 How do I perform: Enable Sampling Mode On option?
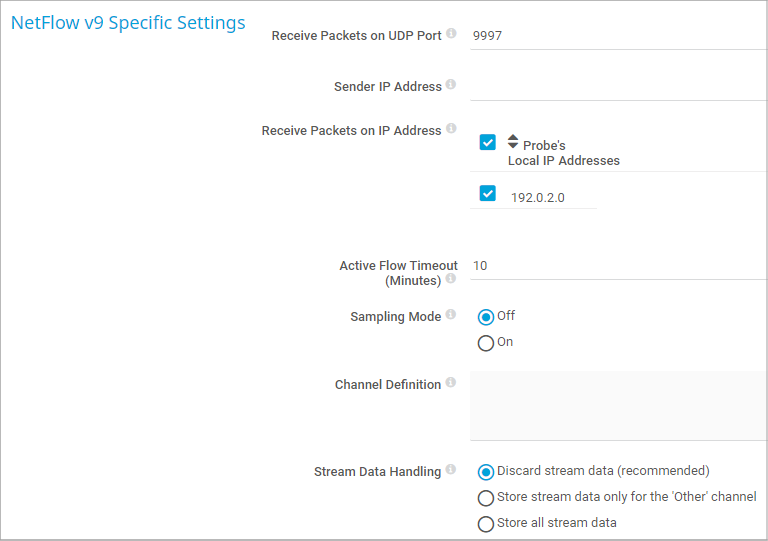486,343
